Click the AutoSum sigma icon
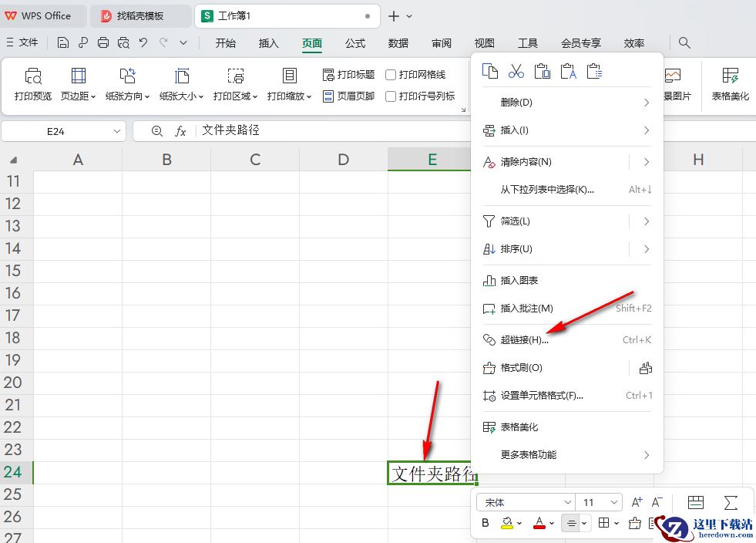The image size is (756, 543). (x=731, y=502)
